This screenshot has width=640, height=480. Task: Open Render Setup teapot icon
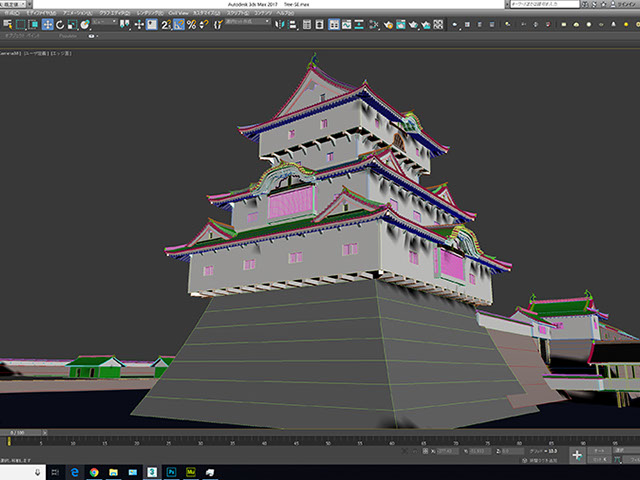tap(401, 24)
